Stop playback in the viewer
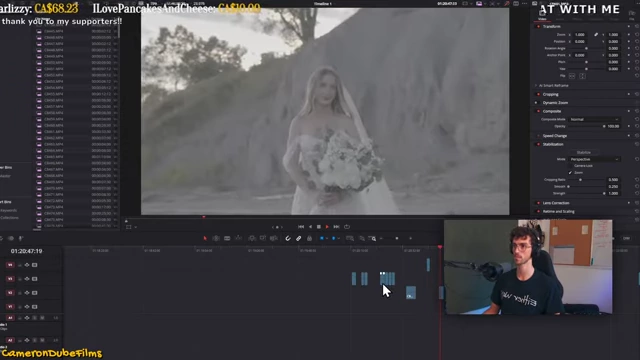This screenshot has height=360, width=640. pyautogui.click(x=319, y=227)
